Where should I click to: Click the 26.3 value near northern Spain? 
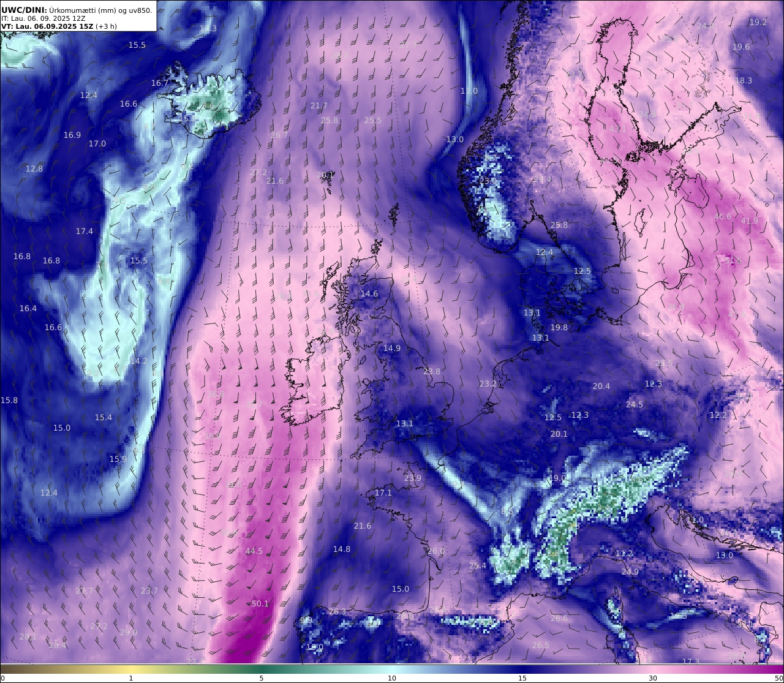[x=337, y=611]
